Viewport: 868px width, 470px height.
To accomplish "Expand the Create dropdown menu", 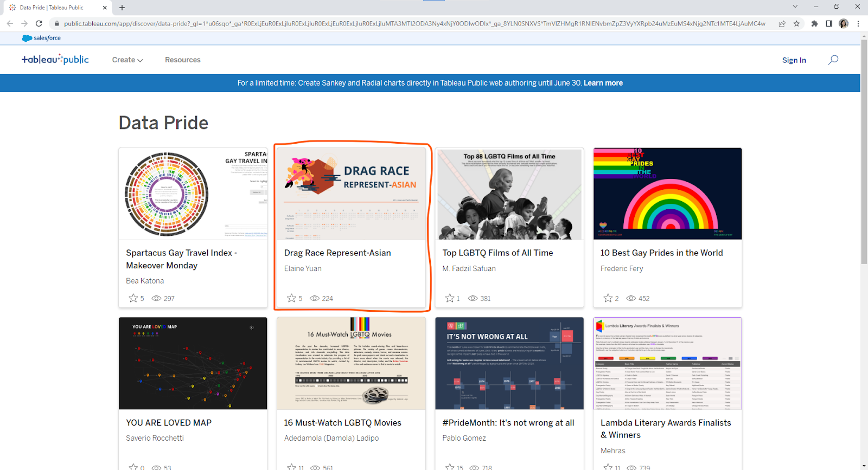I will (127, 60).
